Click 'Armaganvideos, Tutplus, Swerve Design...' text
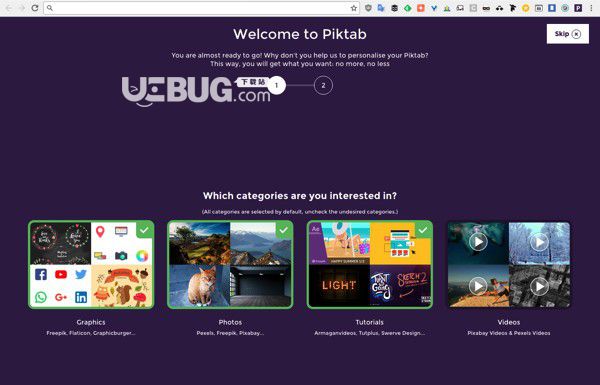600x385 pixels. tap(369, 333)
